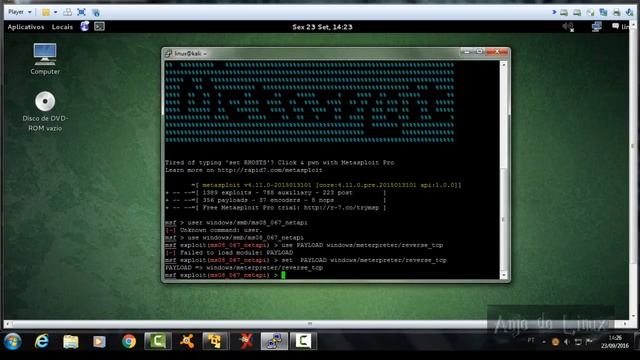The width and height of the screenshot is (640, 360).
Task: Click the '1389 exploits' statistics line
Action: click(276, 193)
